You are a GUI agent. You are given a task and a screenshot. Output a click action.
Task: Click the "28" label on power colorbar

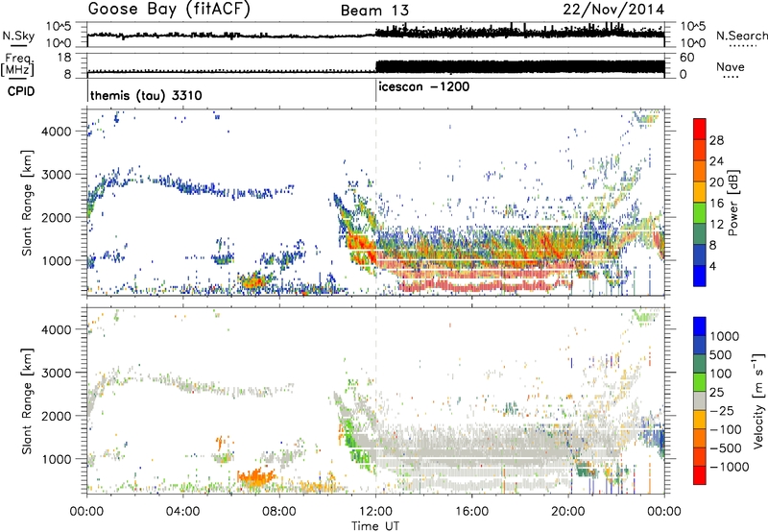[x=716, y=140]
